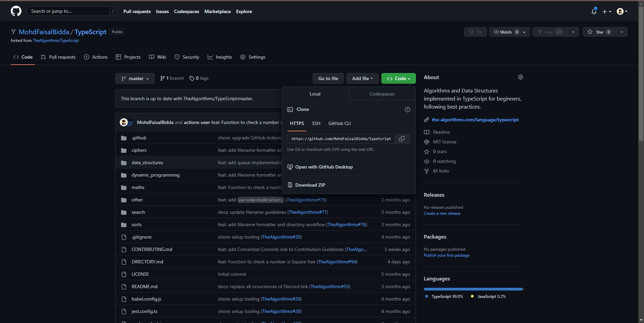Click the branch count icon
The image size is (644, 323).
click(x=162, y=78)
